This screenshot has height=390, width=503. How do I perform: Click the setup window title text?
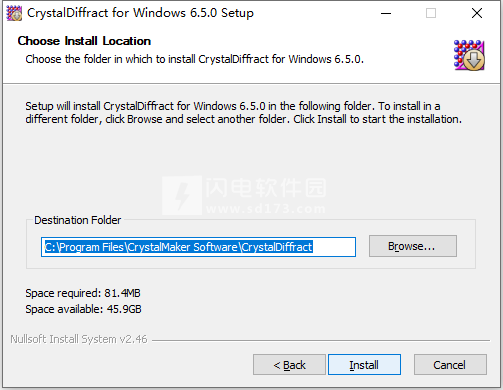[x=140, y=13]
